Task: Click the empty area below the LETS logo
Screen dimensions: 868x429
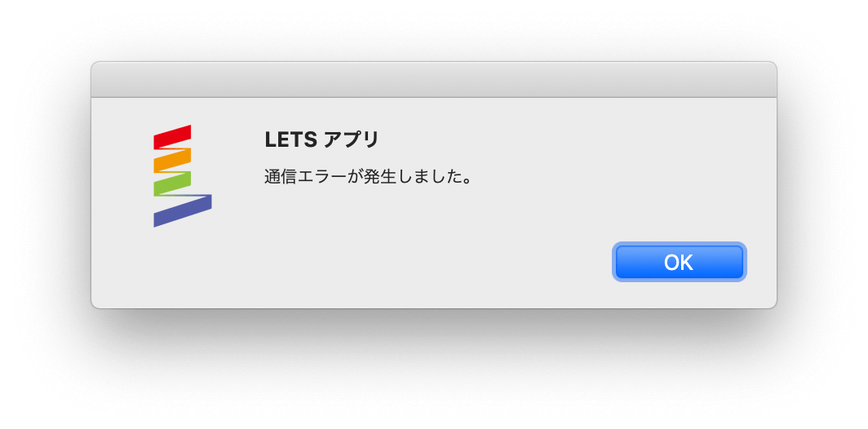Action: coord(183,266)
